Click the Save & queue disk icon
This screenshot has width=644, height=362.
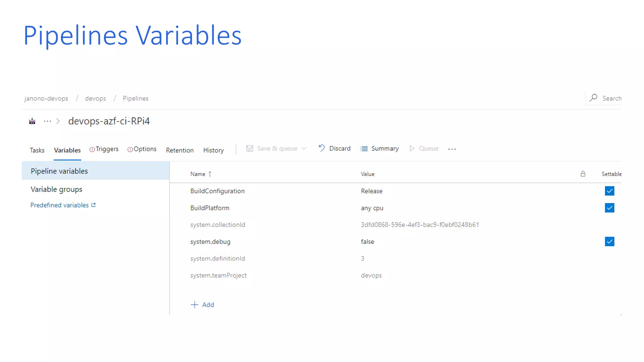coord(249,148)
